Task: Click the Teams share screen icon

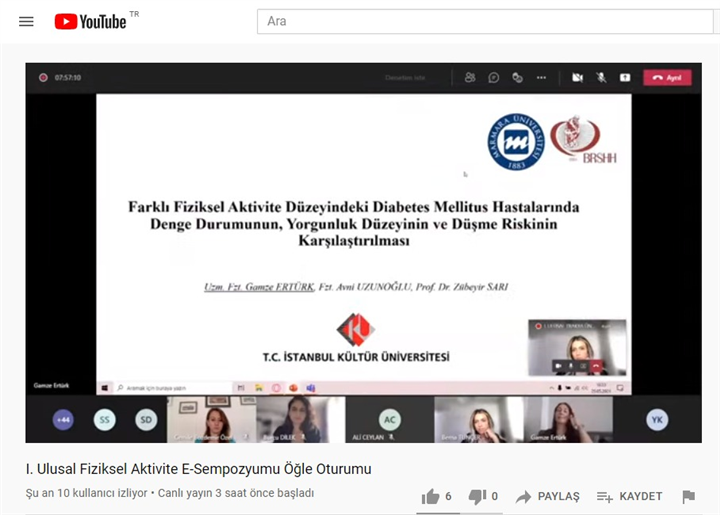Action: (625, 77)
